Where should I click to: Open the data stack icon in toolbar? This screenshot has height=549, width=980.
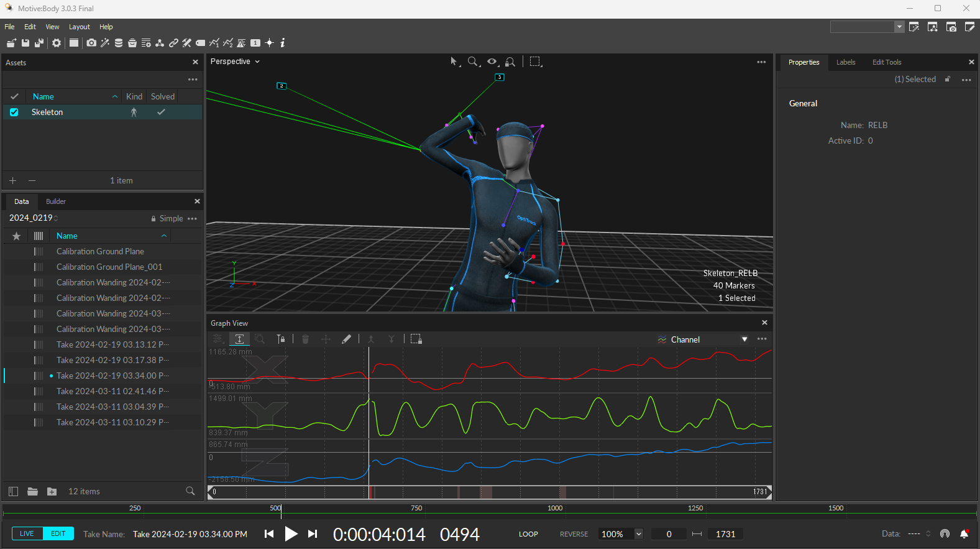pyautogui.click(x=119, y=43)
